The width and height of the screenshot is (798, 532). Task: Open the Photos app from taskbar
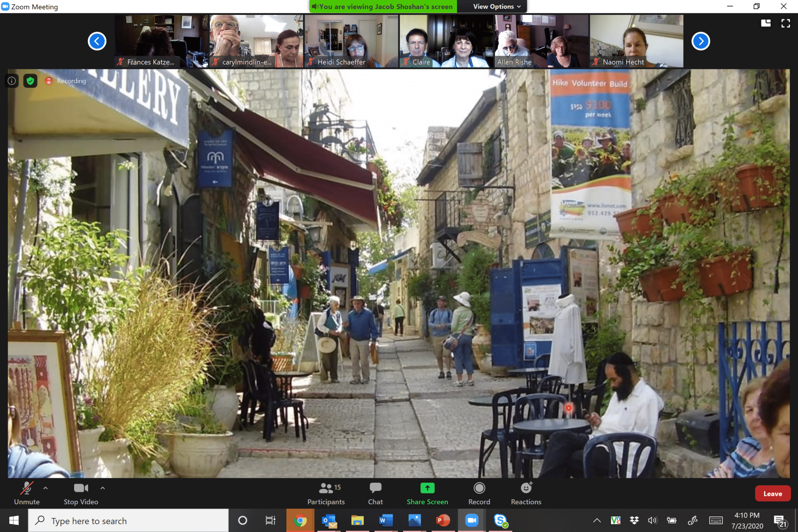click(414, 520)
